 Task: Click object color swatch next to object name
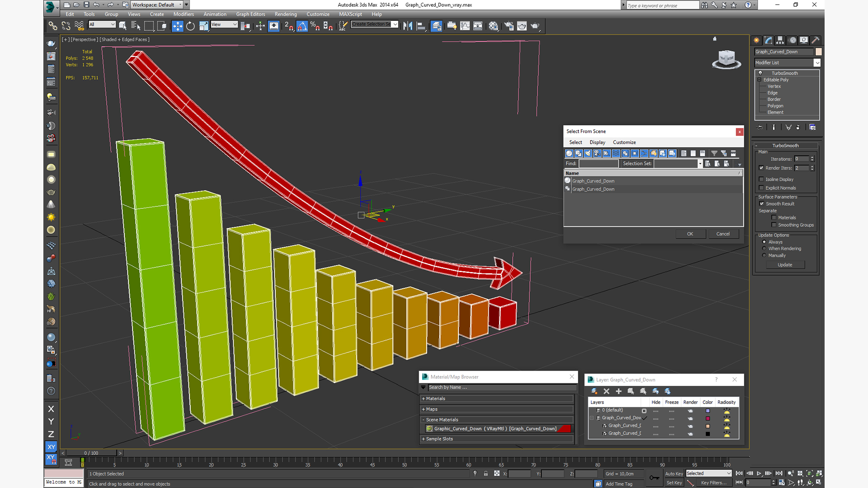point(818,52)
